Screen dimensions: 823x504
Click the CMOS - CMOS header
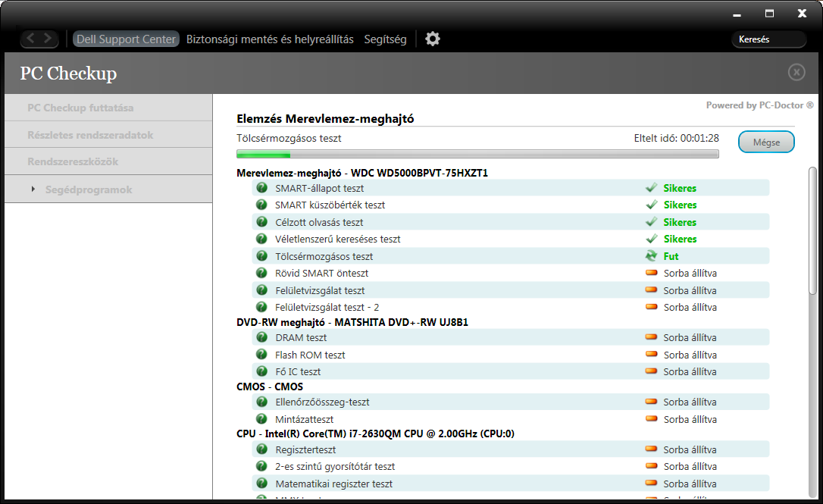[270, 387]
